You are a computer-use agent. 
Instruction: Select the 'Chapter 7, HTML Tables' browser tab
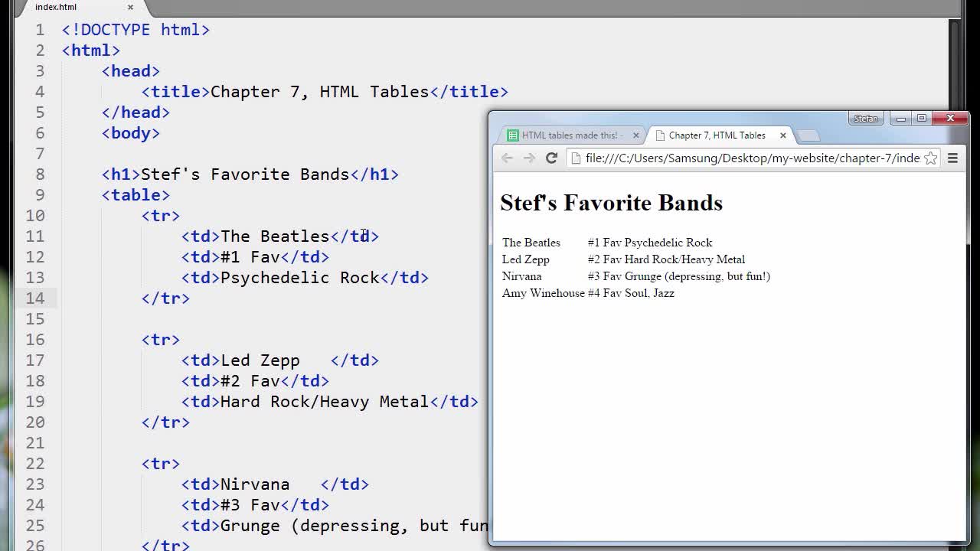point(717,135)
